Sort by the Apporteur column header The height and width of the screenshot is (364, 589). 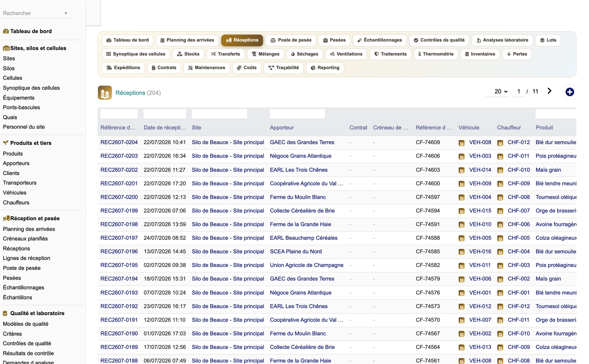tap(282, 128)
